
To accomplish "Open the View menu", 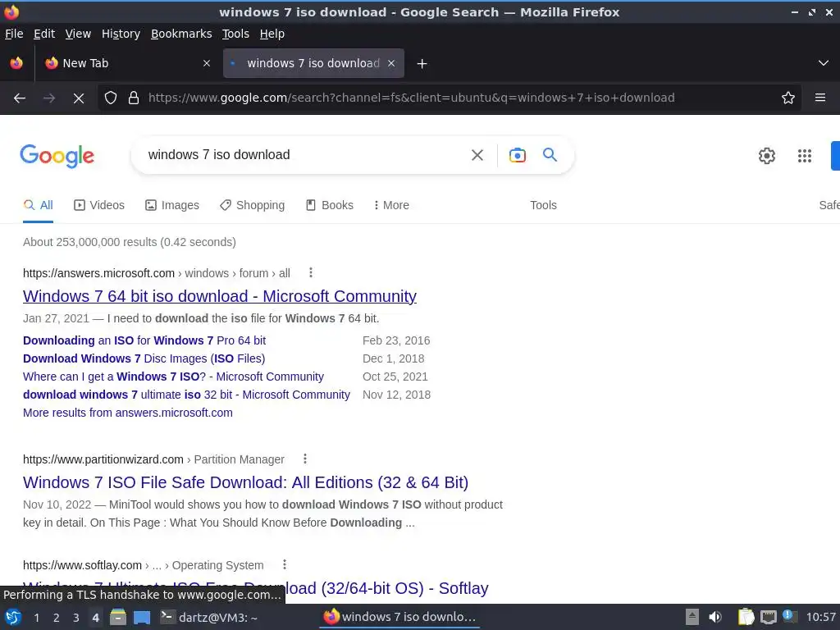I will [x=78, y=34].
